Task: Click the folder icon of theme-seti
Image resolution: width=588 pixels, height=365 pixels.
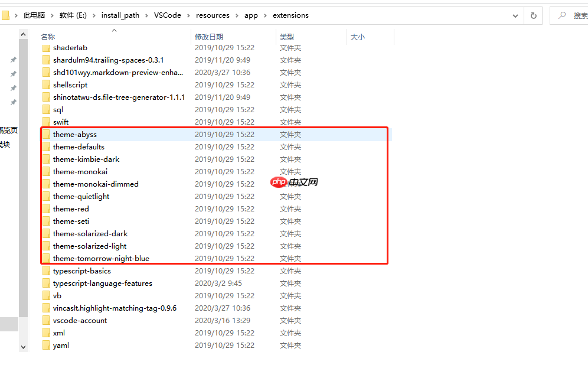Action: coord(46,221)
